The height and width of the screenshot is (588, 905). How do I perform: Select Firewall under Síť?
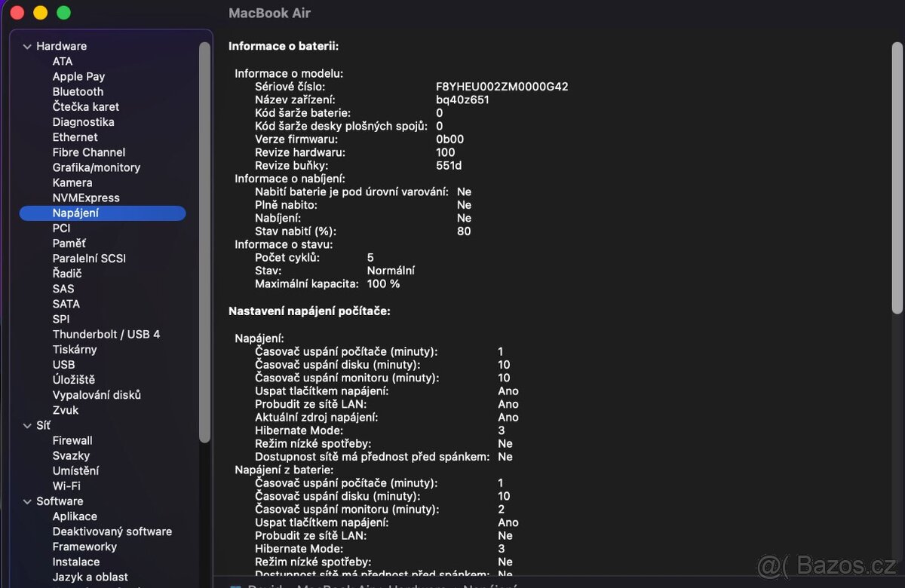pyautogui.click(x=72, y=440)
